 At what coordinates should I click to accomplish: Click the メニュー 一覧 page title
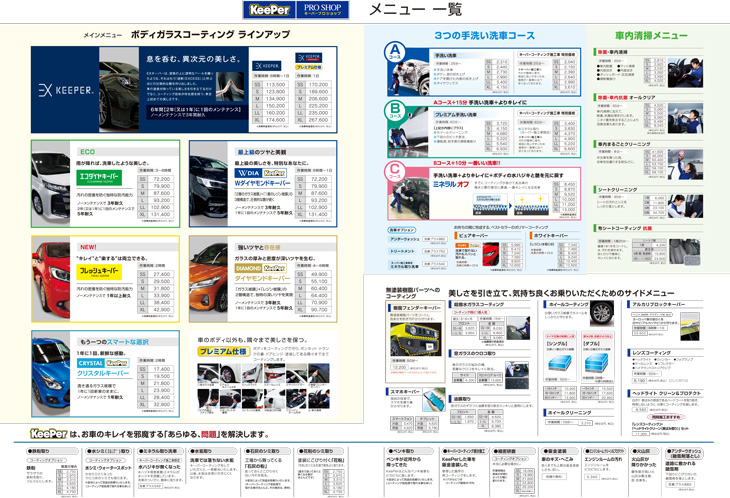click(415, 9)
